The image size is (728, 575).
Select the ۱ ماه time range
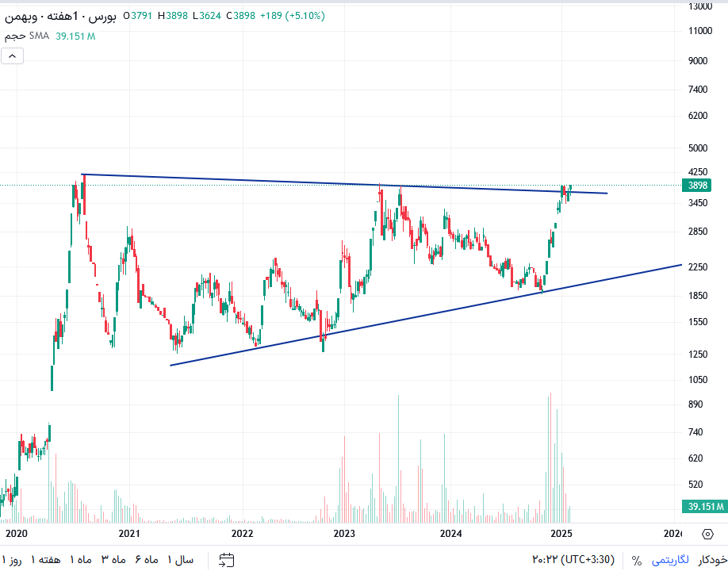(x=81, y=560)
